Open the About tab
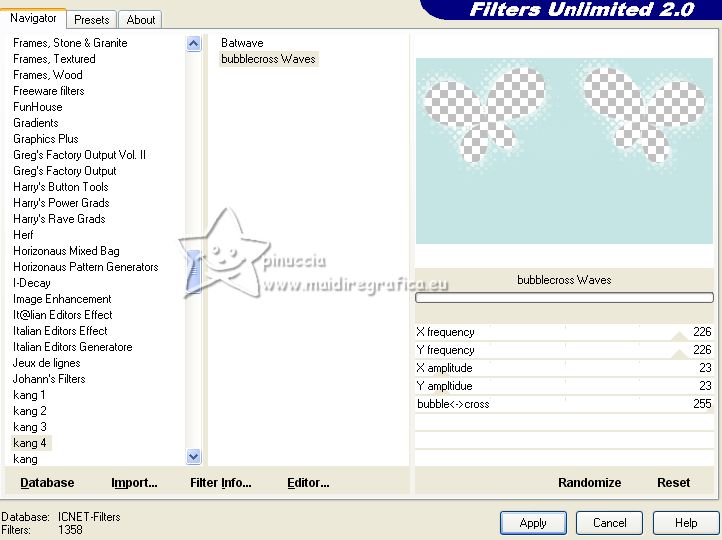Screen dimensions: 722x540 [140, 20]
